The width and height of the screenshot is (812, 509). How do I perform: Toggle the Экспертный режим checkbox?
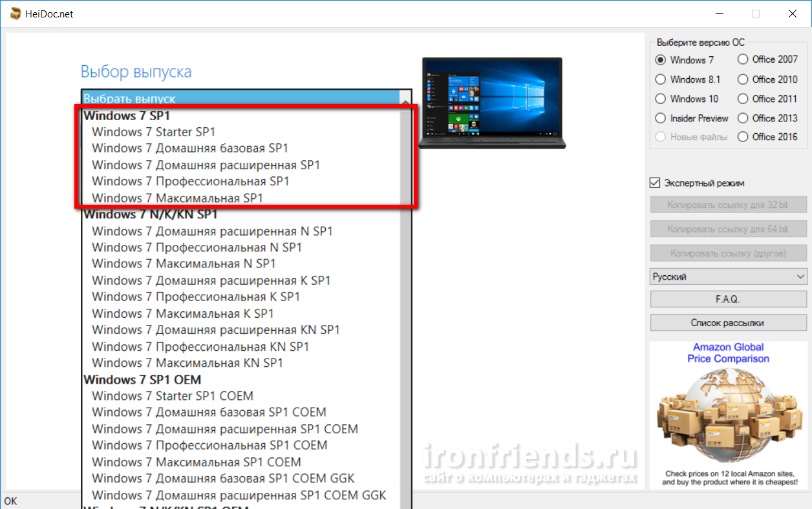point(655,183)
